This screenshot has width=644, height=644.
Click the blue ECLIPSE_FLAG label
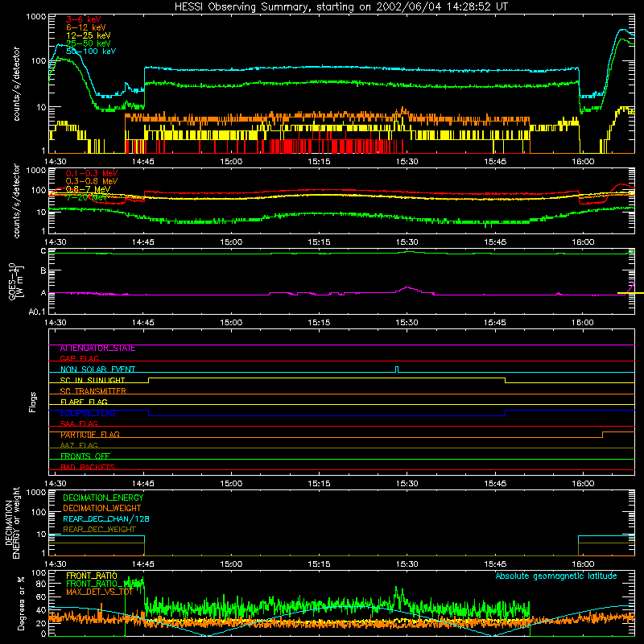click(x=88, y=413)
